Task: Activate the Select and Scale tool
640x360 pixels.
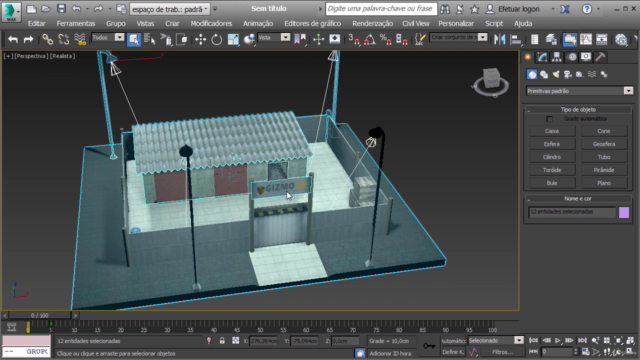Action: click(233, 39)
